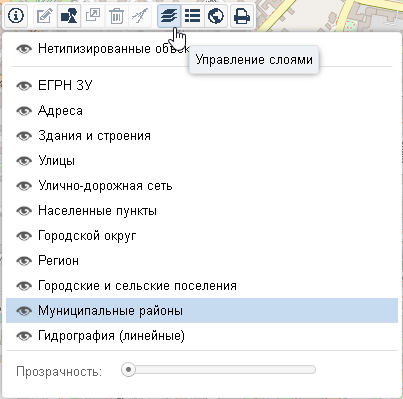Image resolution: width=403 pixels, height=399 pixels.
Task: Select Городской округ layer name
Action: [87, 236]
